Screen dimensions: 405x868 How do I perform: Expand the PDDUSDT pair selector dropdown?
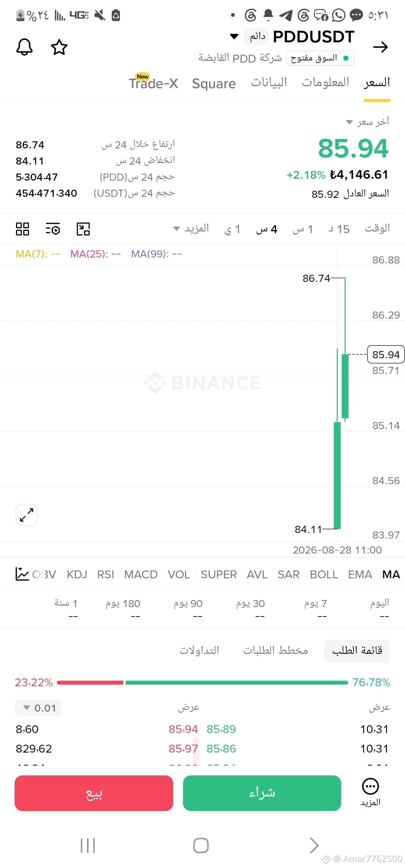click(234, 36)
